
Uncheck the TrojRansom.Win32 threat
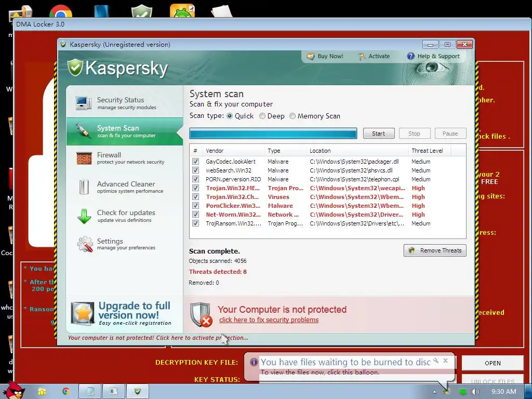tap(195, 223)
